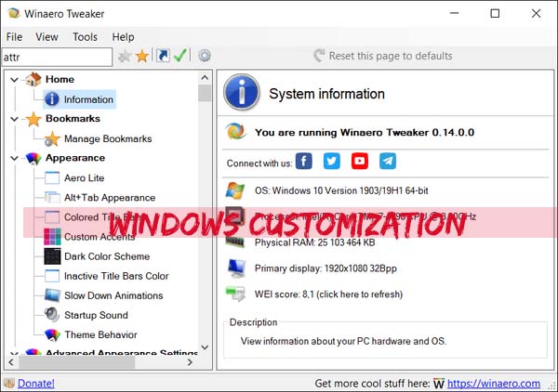The height and width of the screenshot is (392, 558).
Task: Click the Winaero swirl logo near version text
Action: click(235, 131)
